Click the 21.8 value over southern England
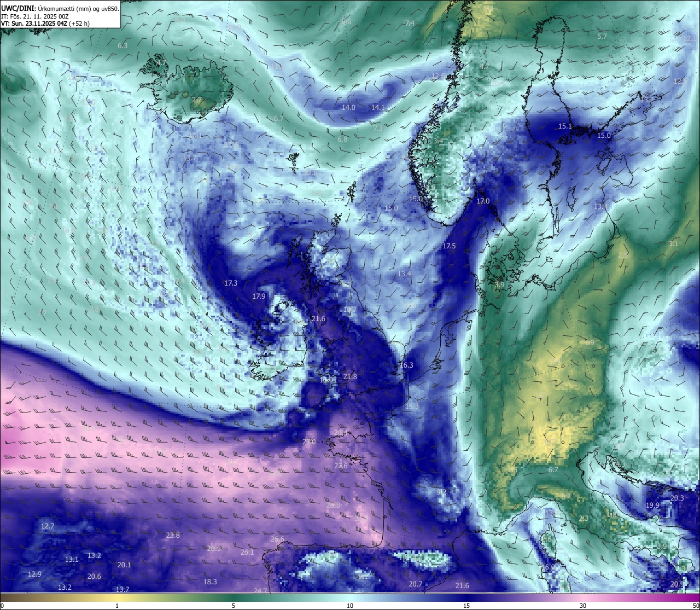 pos(350,376)
